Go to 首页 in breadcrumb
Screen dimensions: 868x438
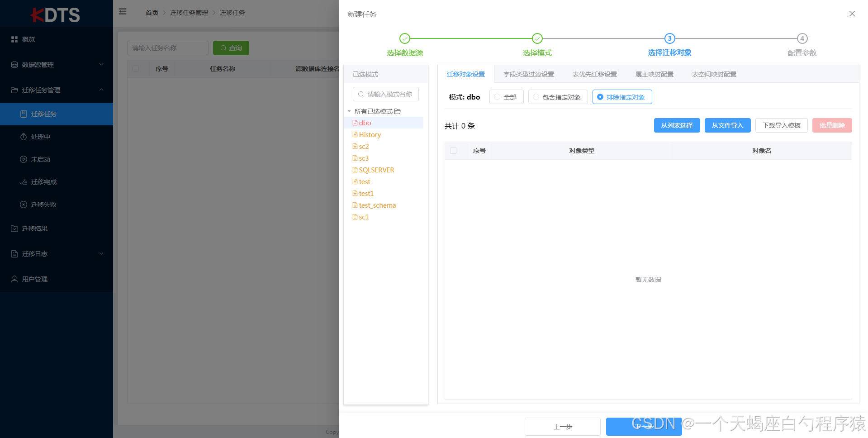[x=152, y=13]
